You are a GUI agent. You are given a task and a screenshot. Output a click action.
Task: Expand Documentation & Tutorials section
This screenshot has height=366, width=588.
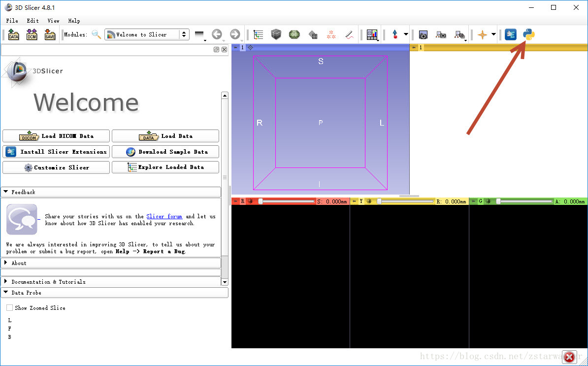coord(111,282)
